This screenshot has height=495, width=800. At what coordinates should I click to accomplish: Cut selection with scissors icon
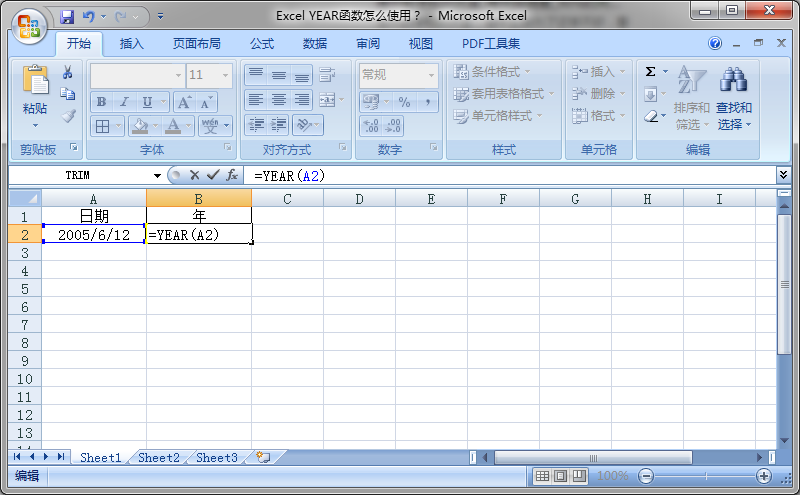tap(67, 72)
